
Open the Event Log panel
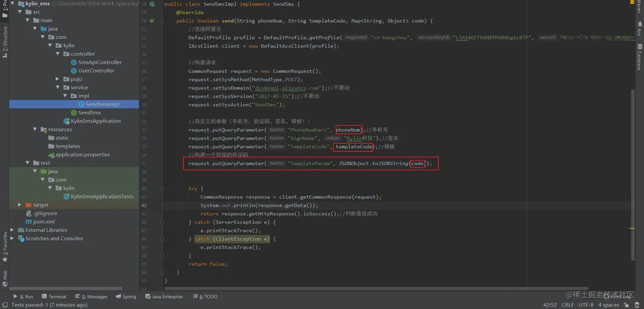click(x=618, y=297)
